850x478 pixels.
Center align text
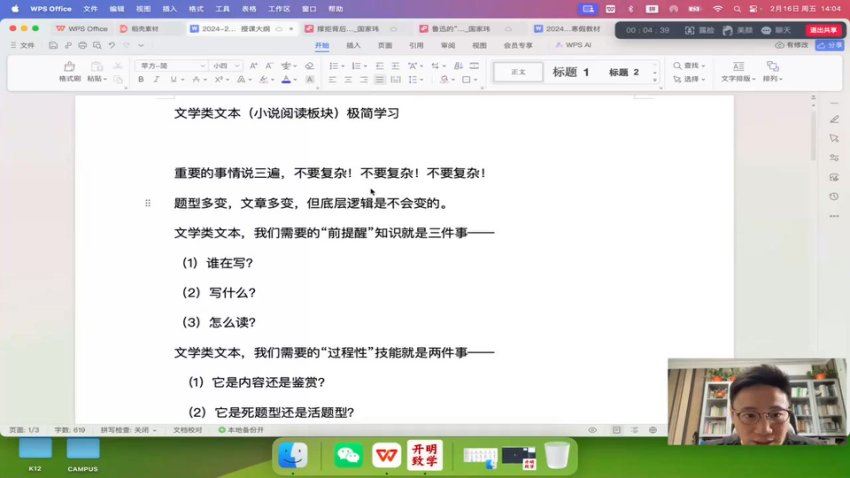[348, 80]
